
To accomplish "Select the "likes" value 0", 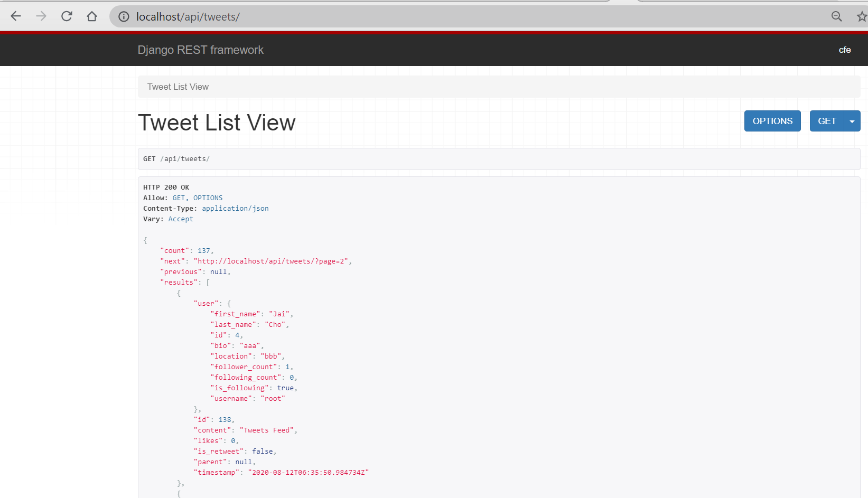I will 233,441.
